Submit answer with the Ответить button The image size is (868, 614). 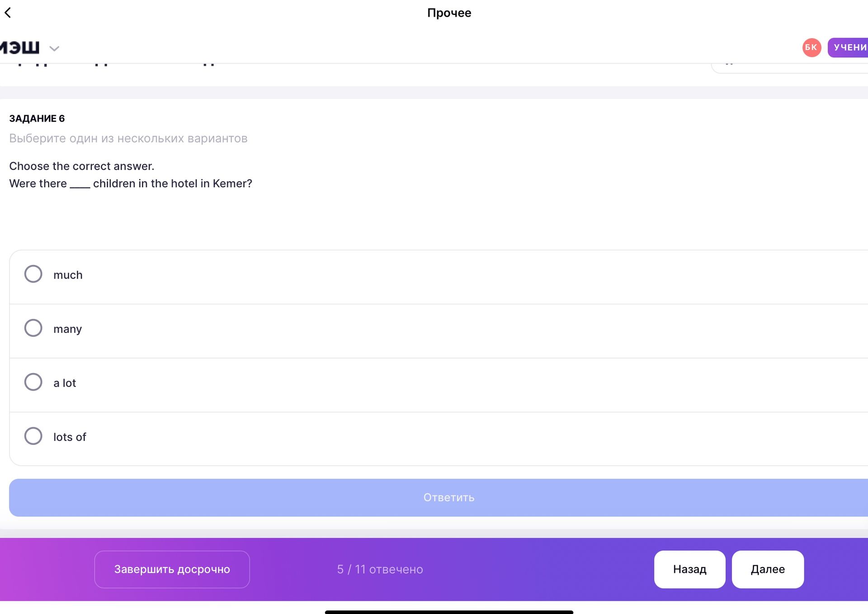click(x=439, y=498)
